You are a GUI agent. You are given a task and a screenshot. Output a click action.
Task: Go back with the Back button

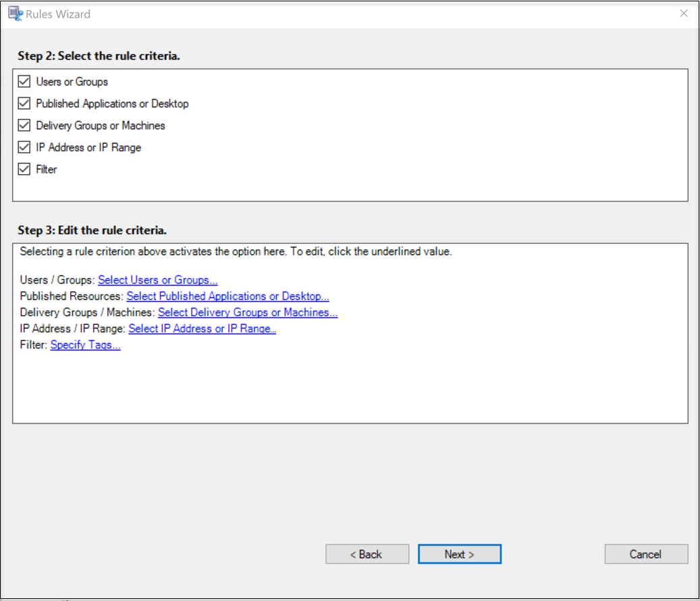pos(367,554)
